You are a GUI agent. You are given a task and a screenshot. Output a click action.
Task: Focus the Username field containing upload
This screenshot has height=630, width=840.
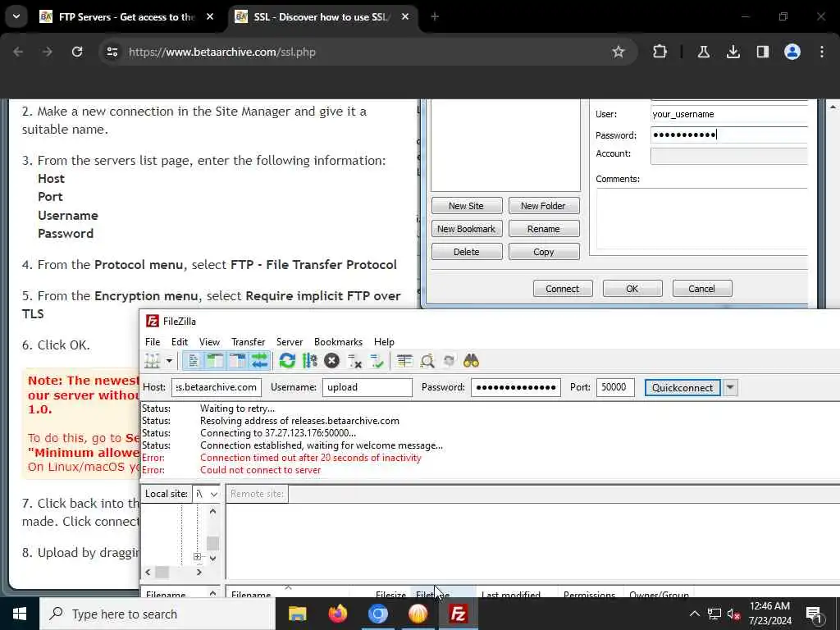click(x=367, y=387)
